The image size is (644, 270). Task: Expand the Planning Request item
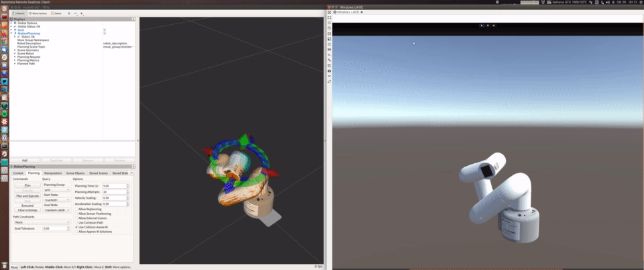[15, 56]
